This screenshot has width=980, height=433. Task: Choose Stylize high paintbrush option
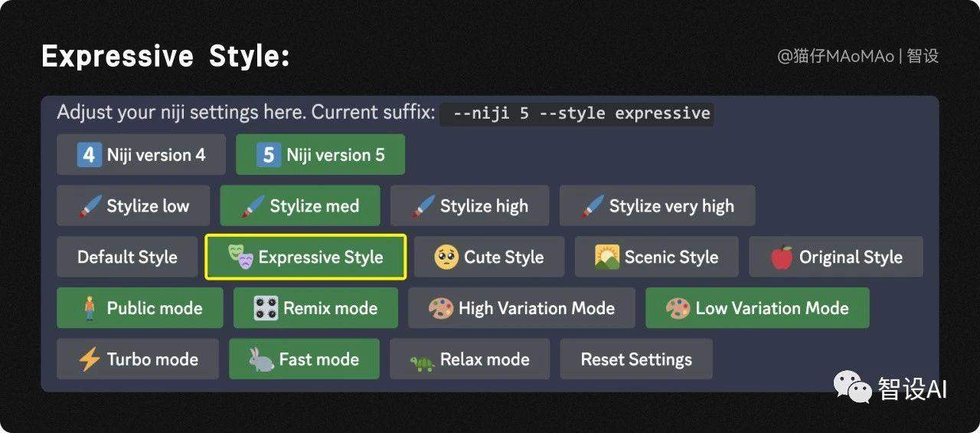[x=470, y=205]
